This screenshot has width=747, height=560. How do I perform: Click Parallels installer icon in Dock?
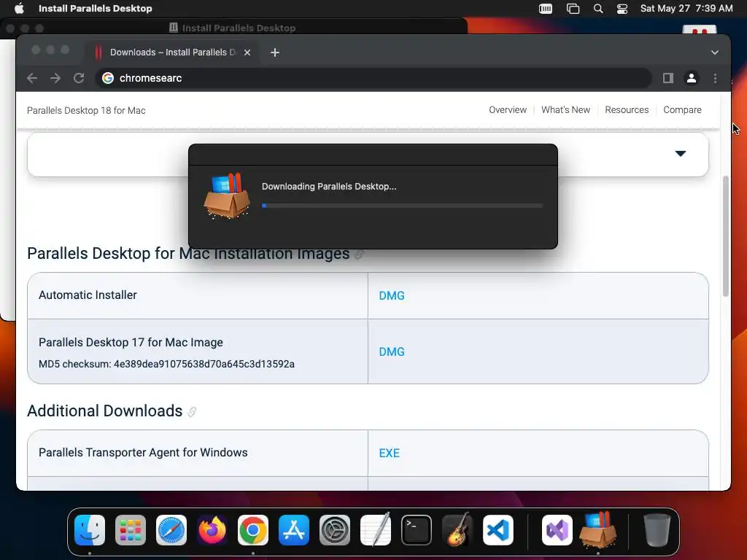(x=598, y=530)
